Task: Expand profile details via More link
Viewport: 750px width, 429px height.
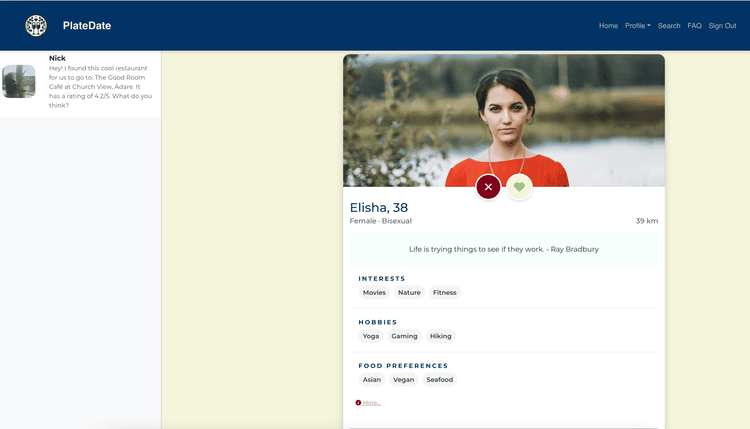Action: pyautogui.click(x=371, y=403)
